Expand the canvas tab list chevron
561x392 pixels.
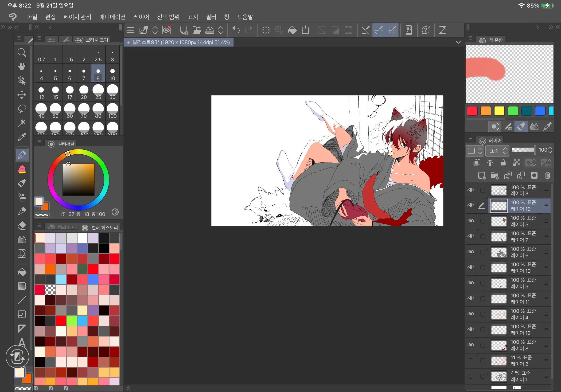[458, 42]
